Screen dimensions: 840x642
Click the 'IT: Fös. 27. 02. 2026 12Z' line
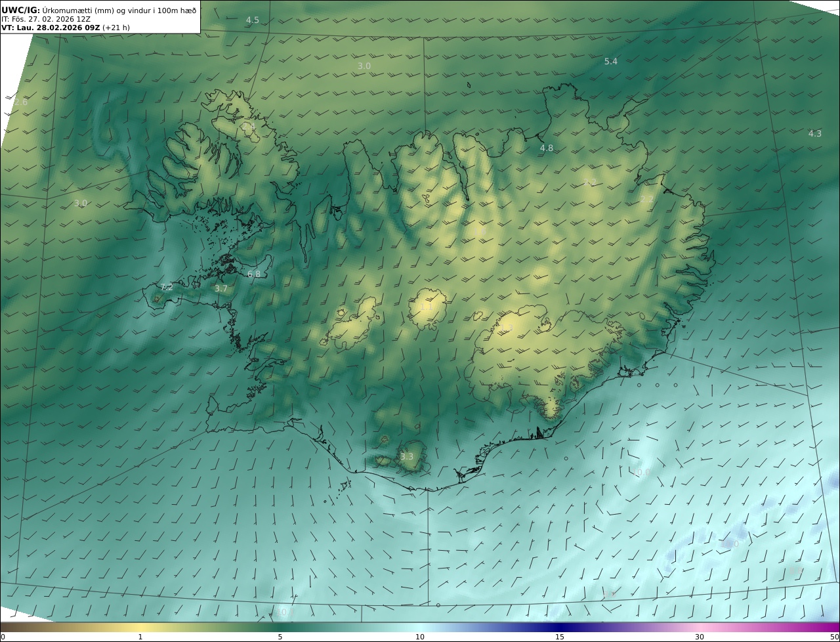[46, 19]
